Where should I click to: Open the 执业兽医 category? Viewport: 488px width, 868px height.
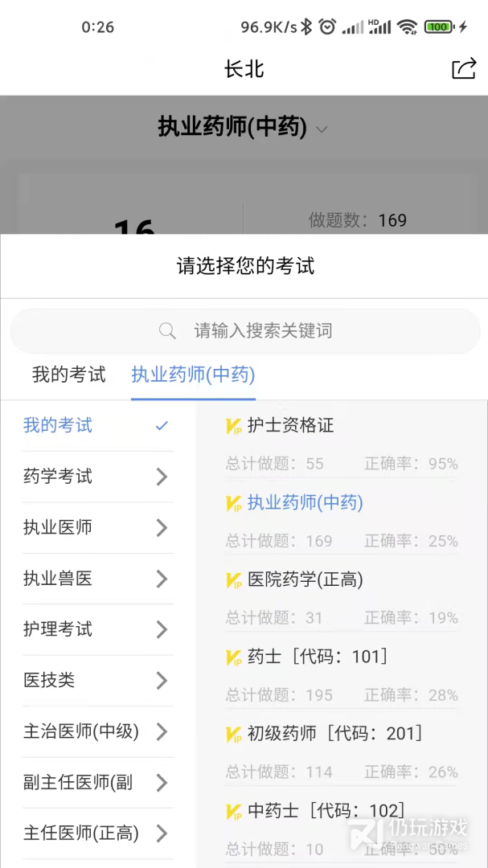click(x=58, y=579)
